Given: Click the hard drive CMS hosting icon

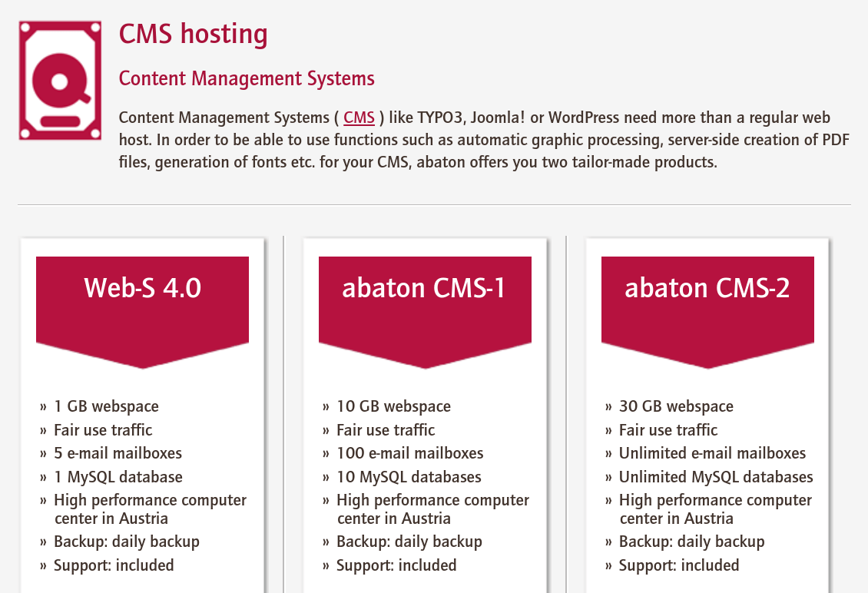Looking at the screenshot, I should tap(60, 81).
